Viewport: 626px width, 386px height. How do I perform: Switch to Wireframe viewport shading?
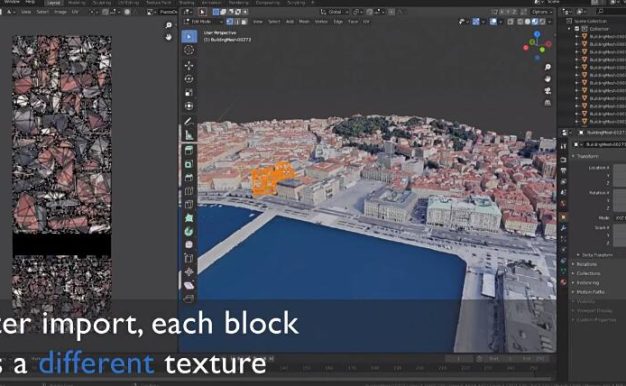[x=521, y=22]
